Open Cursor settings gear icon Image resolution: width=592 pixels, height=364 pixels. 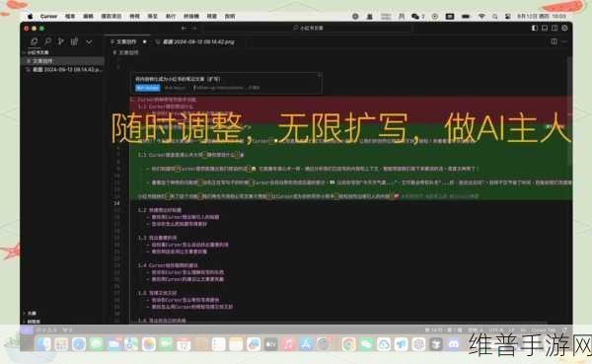[x=564, y=28]
